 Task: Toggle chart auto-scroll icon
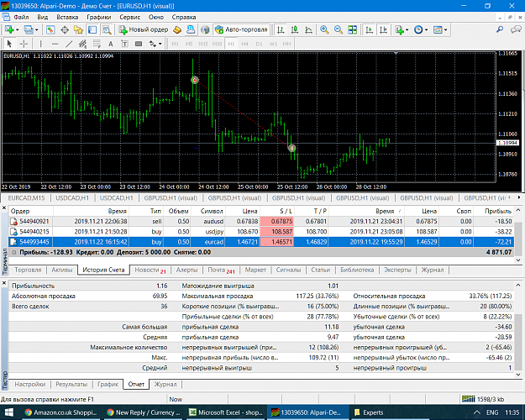click(x=370, y=29)
